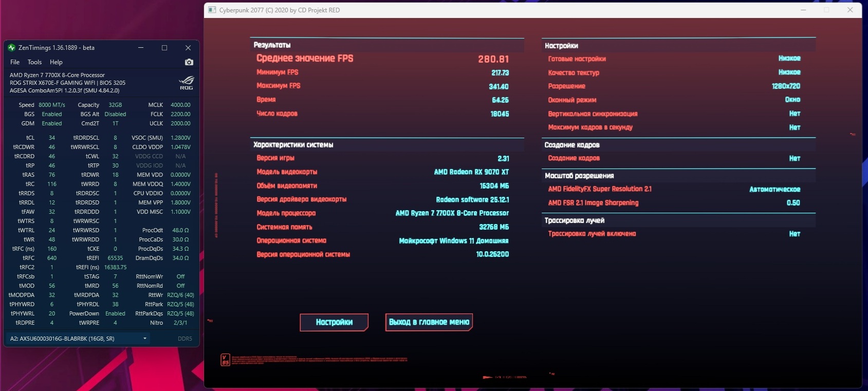Click the MEM VDDQ value 1.4000V
Screen dimensions: 868x391
point(180,184)
